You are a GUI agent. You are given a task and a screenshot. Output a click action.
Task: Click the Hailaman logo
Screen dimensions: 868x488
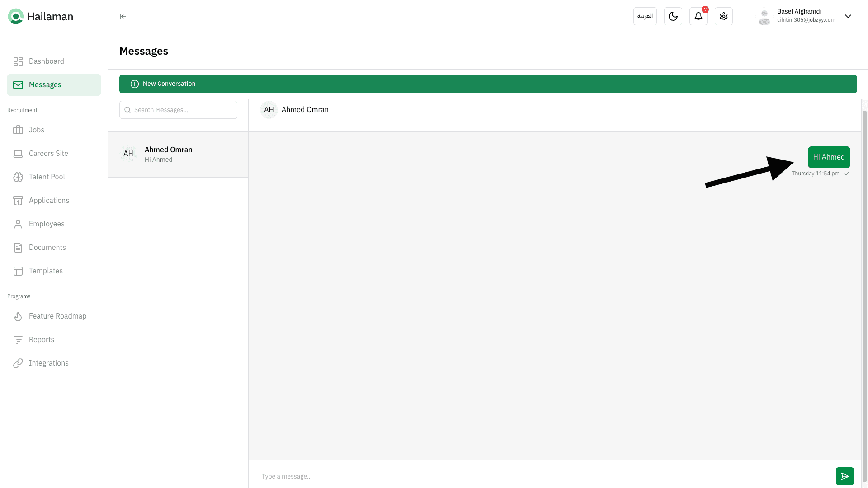click(41, 16)
